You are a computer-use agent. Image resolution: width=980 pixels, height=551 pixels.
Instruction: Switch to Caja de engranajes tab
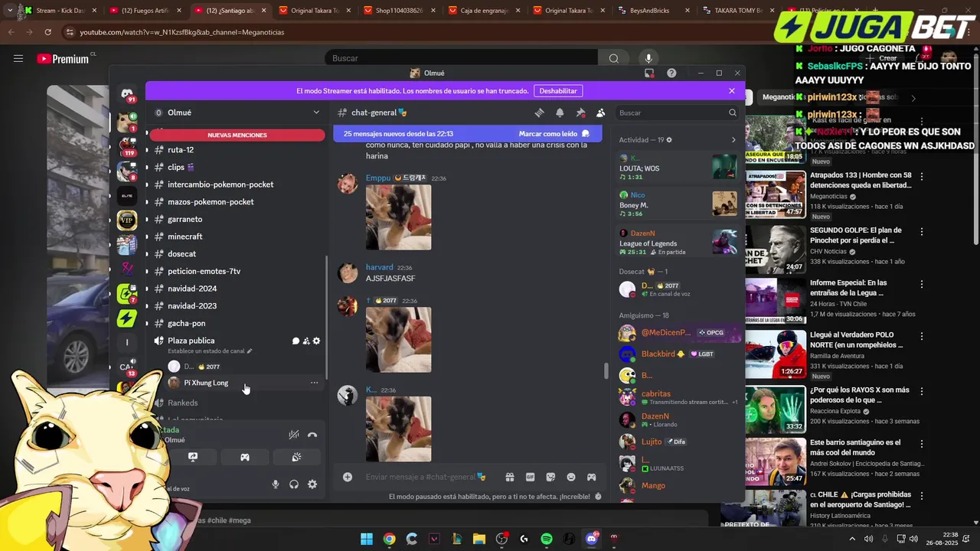pos(484,11)
